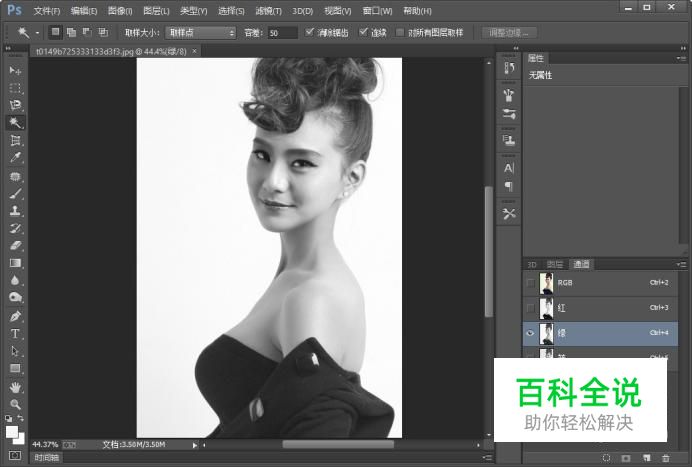692x467 pixels.
Task: Select the Gradient tool
Action: pyautogui.click(x=15, y=263)
